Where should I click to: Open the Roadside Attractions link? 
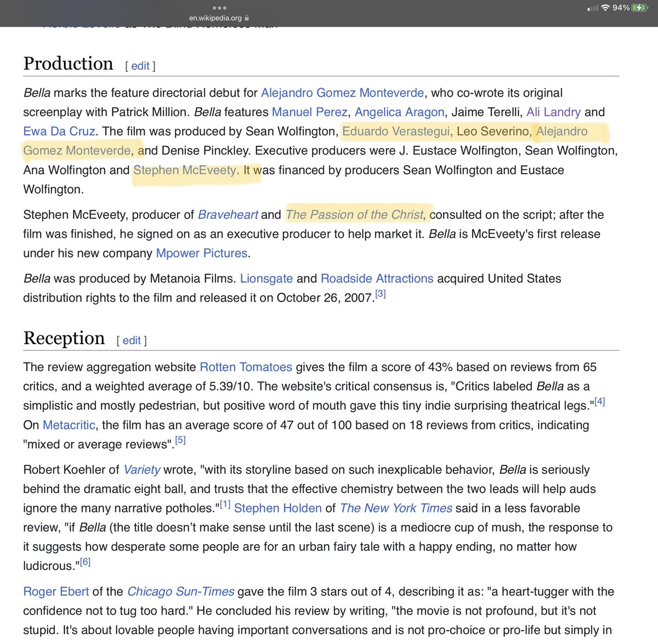[x=377, y=278]
